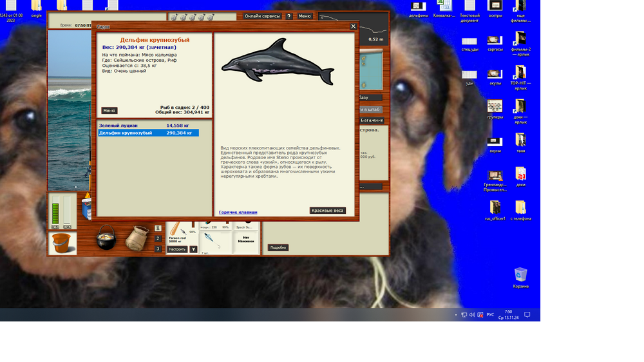Open the 'Гренландс... Промысел' video icon
644x362 pixels.
tap(495, 181)
